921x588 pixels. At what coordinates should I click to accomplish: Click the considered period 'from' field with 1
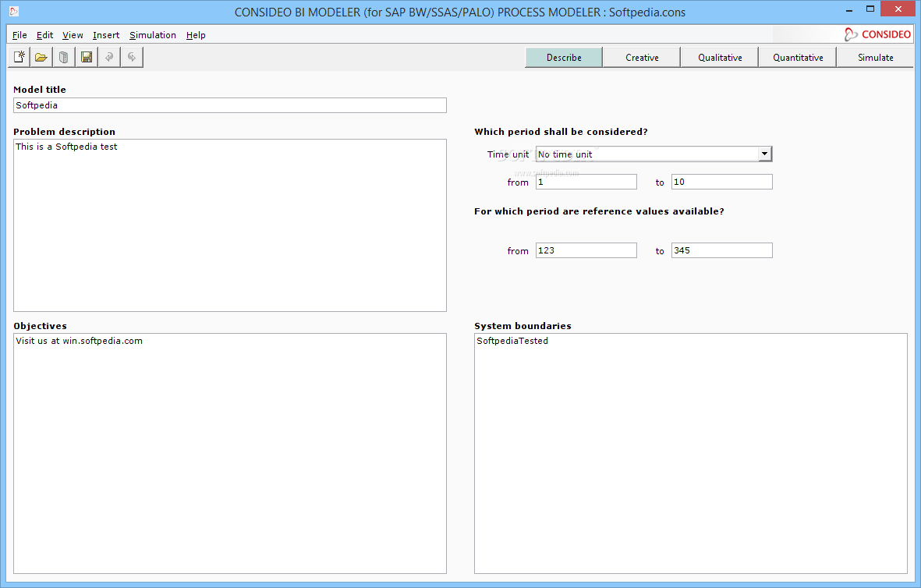point(586,182)
